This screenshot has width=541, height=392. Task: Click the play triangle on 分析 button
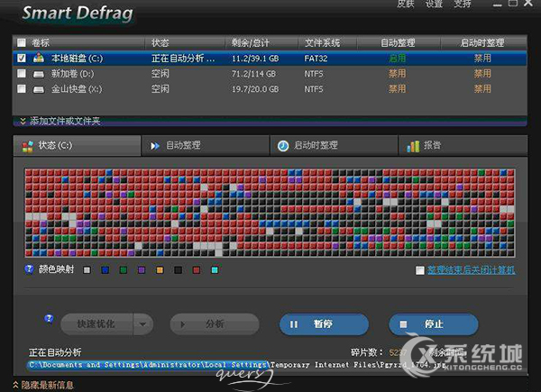[x=183, y=324]
